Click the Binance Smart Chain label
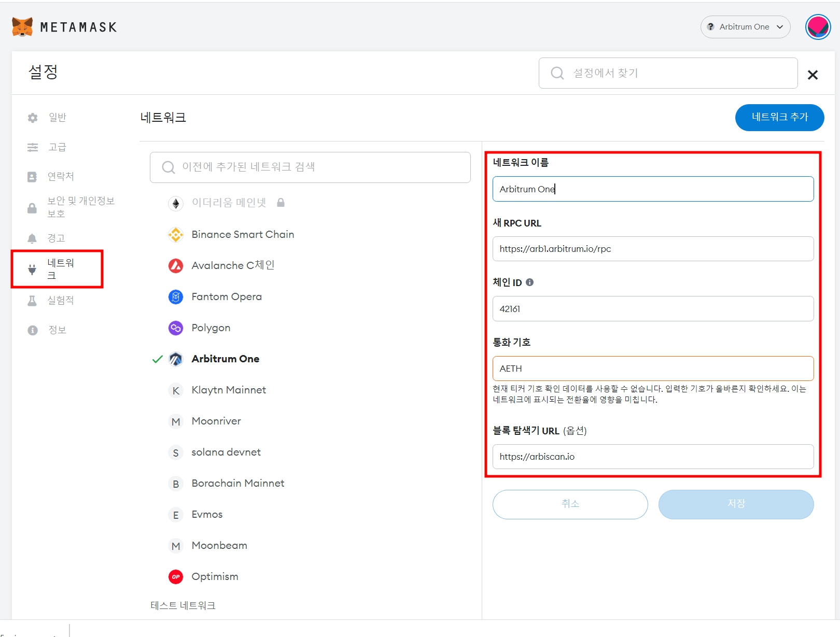Screen dimensions: 840x637 [243, 234]
